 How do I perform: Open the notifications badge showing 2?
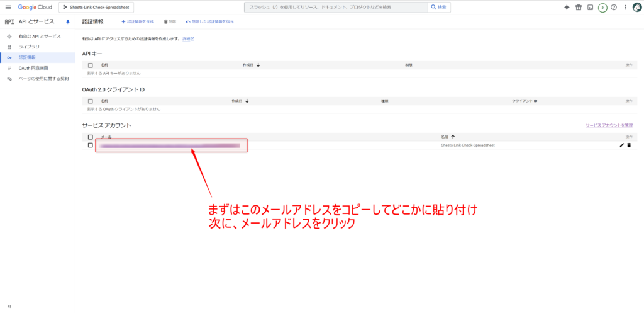(x=602, y=7)
